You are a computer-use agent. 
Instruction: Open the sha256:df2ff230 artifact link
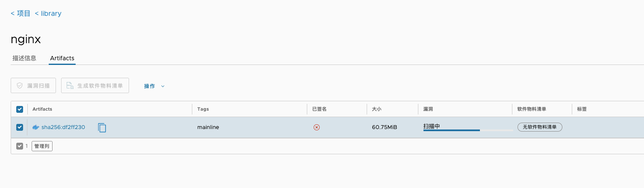click(x=63, y=127)
